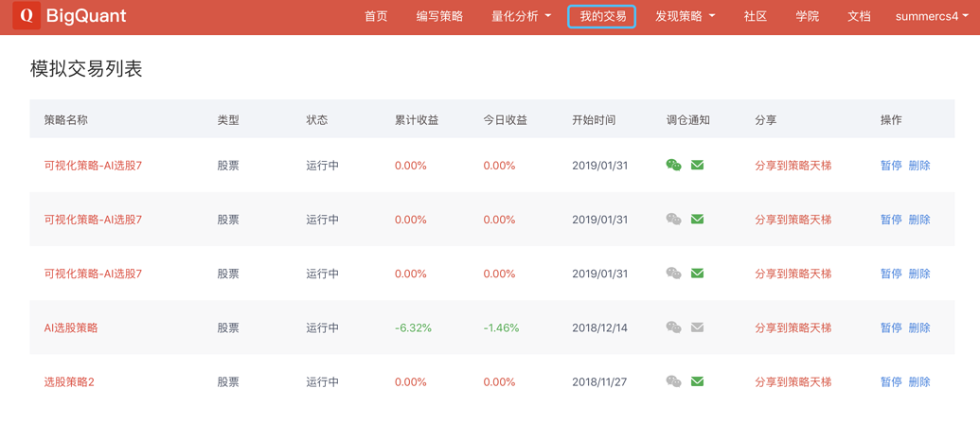Select the 我的交易 nav item
980x424 pixels.
point(602,17)
